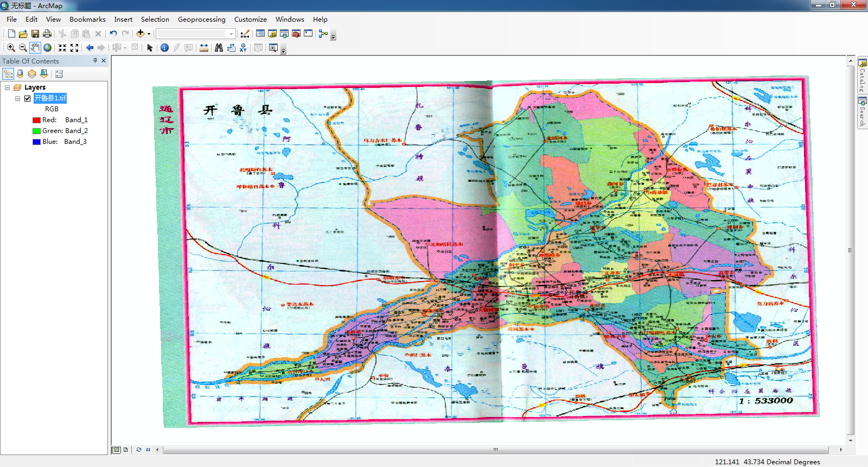The width and height of the screenshot is (868, 467).
Task: Click the Add Data button
Action: 140,34
